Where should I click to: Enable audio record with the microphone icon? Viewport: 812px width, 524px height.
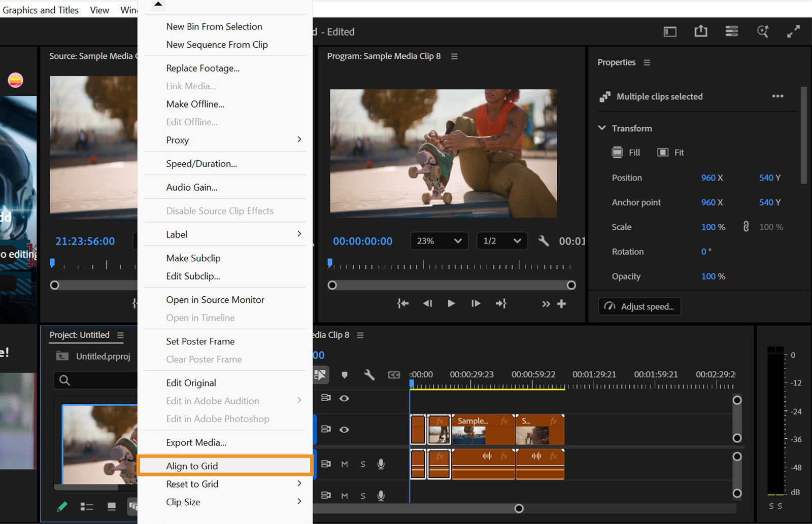click(380, 464)
